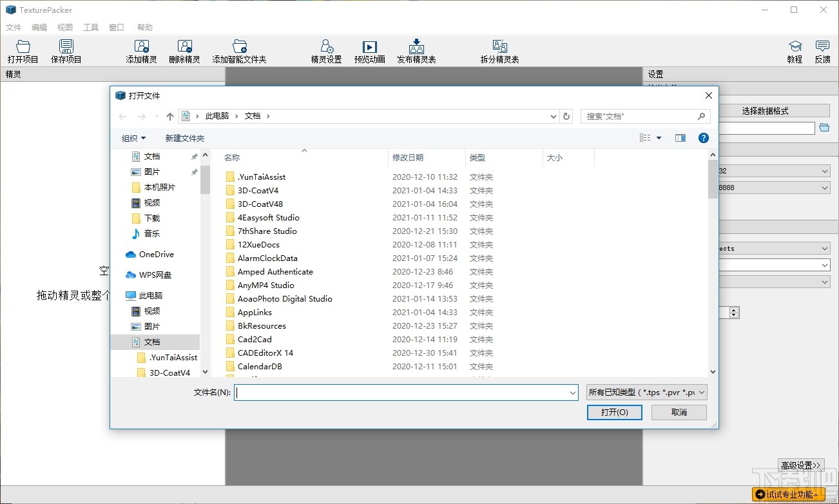Click the numeric stepper in settings panel
Viewport: 839px width, 504px height.
(734, 313)
